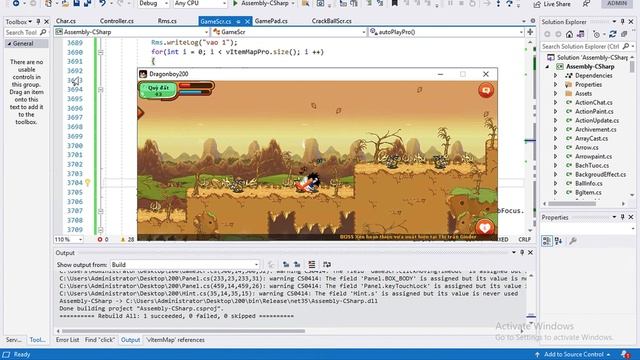
Task: Open the document tabs overflow dropdown arrow
Action: coord(524,21)
